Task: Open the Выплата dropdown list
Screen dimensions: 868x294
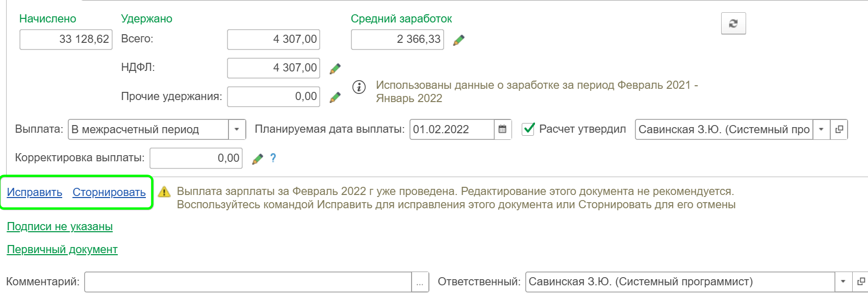Action: coord(237,130)
